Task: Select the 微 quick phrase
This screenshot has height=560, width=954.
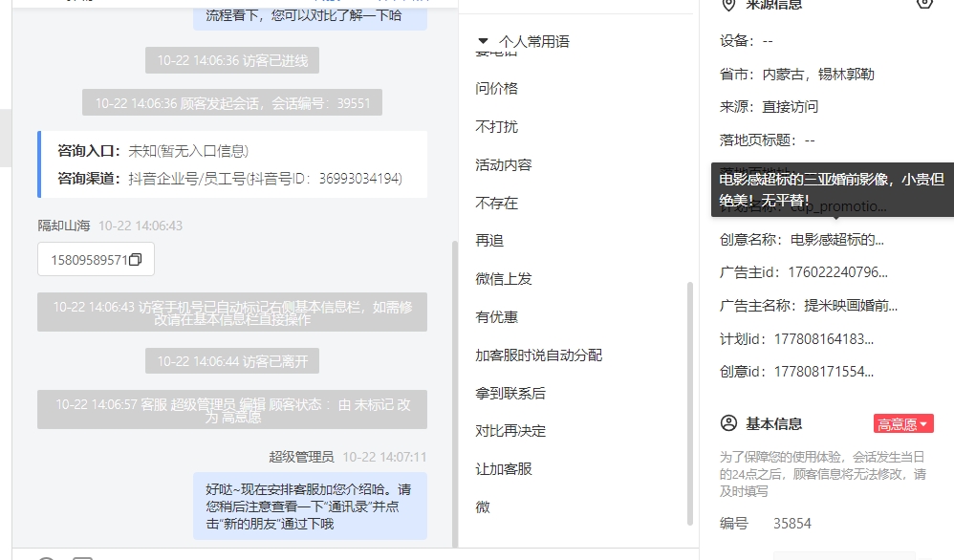Action: [483, 507]
